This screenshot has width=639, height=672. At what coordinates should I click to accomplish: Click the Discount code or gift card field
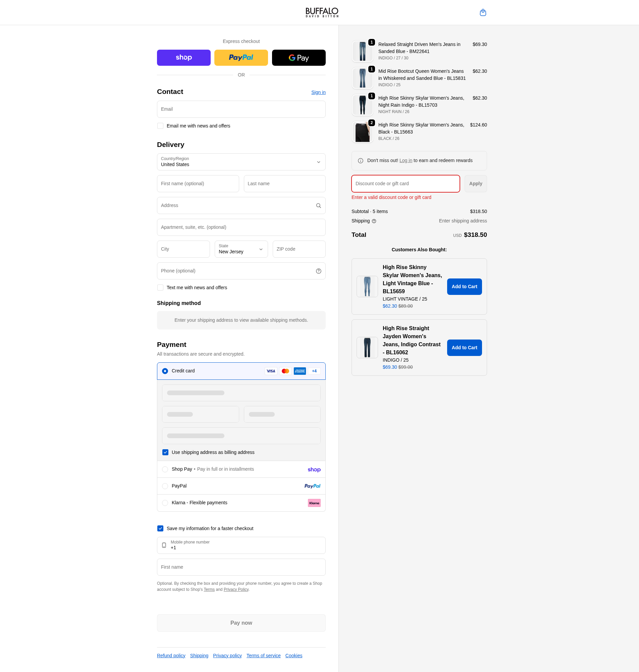pos(405,184)
